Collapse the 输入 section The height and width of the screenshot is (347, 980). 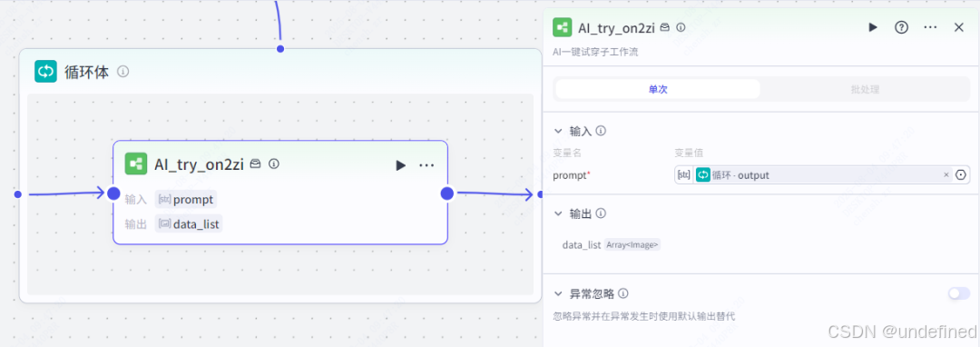click(558, 132)
